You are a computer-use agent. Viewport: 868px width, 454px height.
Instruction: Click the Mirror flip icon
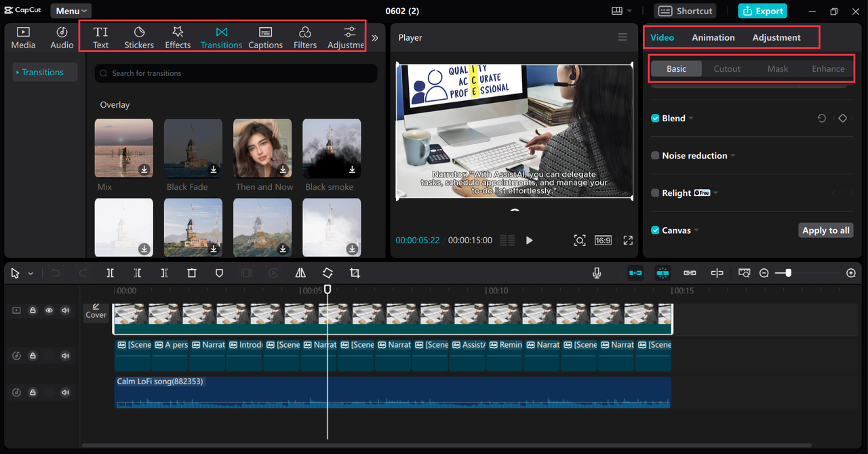coord(300,273)
